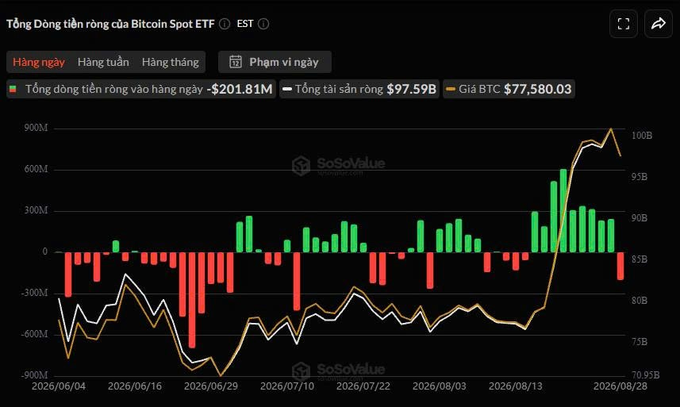Click the 2026/07/10 x-axis date label

pyautogui.click(x=287, y=386)
